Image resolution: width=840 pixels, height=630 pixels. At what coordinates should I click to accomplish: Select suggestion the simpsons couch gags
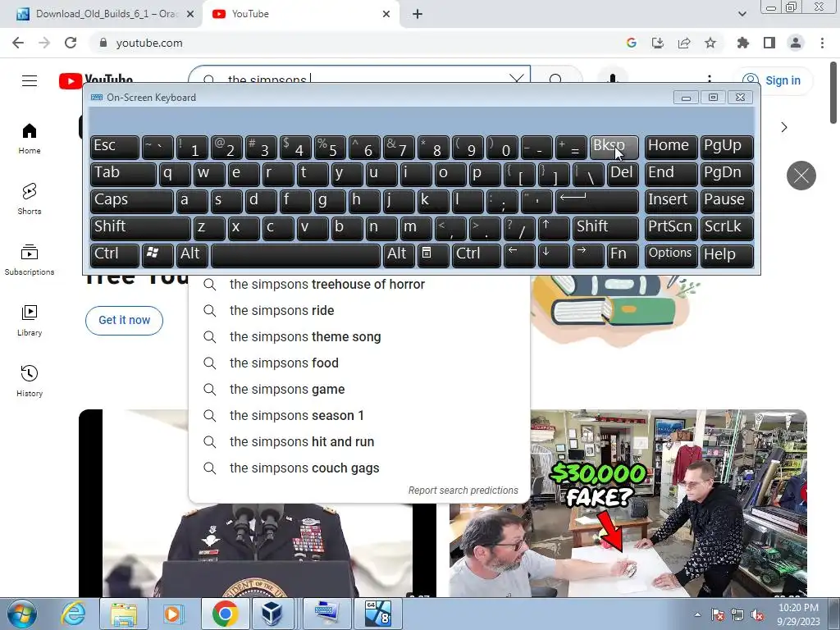(x=359, y=468)
